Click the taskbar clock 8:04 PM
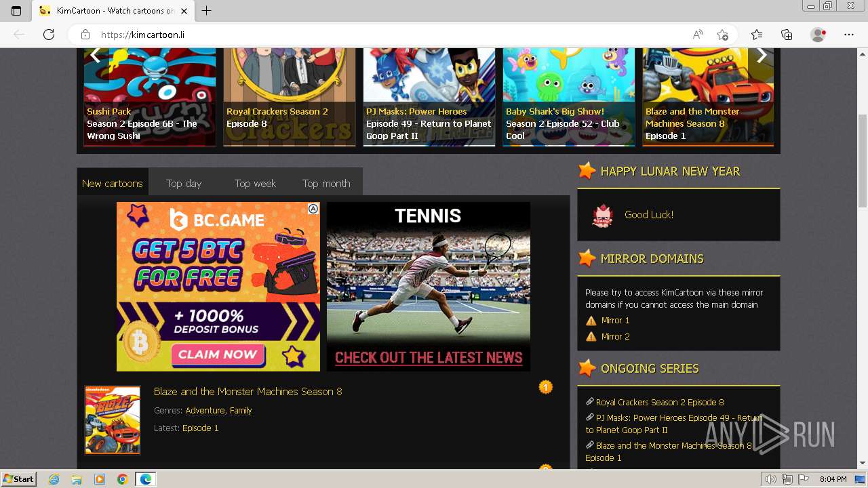868x488 pixels. tap(833, 479)
